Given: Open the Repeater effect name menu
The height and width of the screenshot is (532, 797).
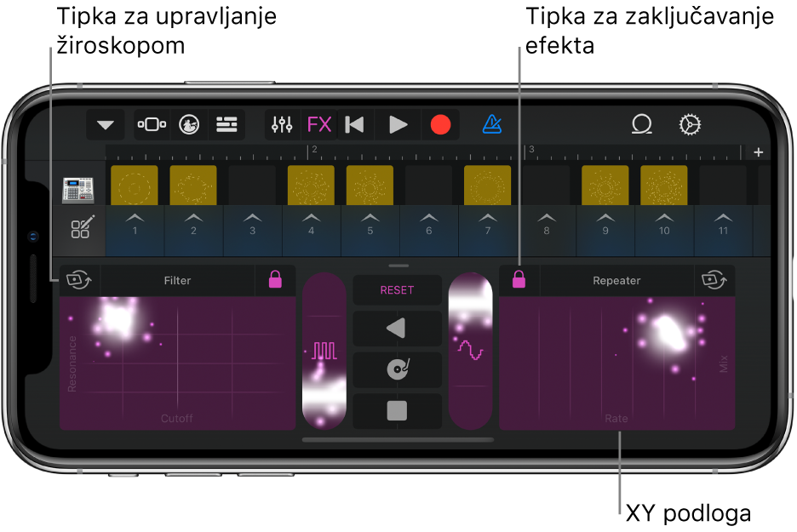Looking at the screenshot, I should (616, 281).
